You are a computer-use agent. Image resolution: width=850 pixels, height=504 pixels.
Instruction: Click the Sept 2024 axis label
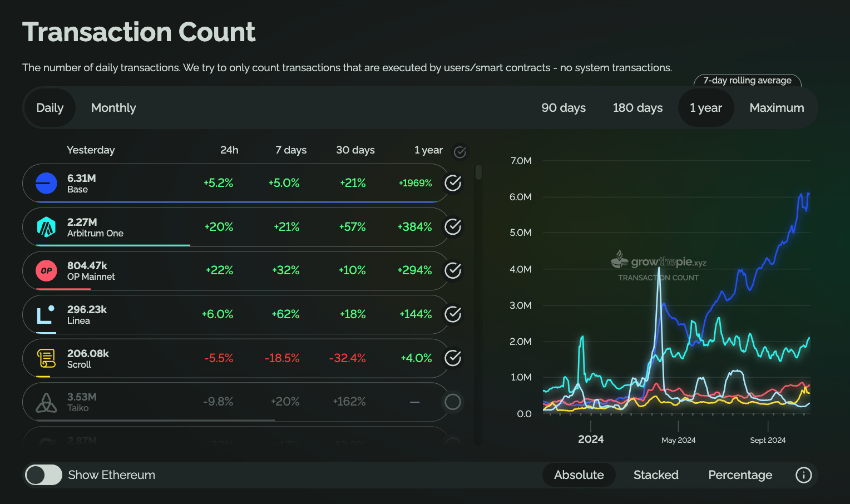[768, 440]
